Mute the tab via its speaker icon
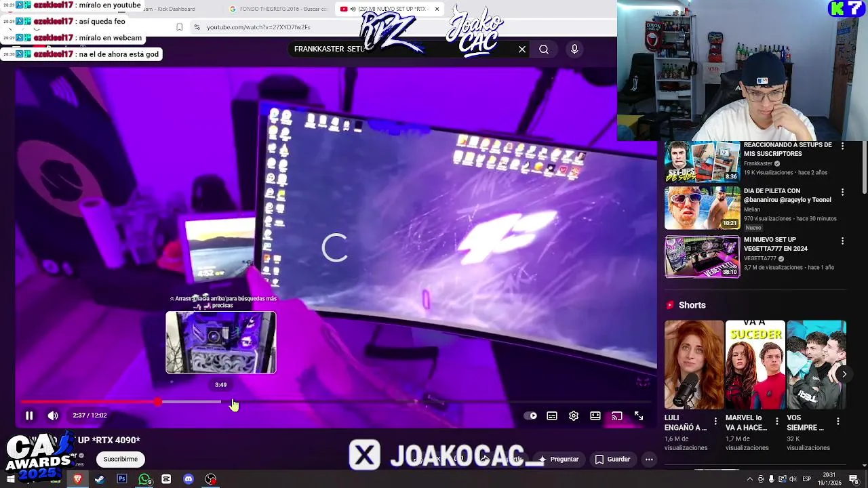Screen dimensions: 868x488 tap(353, 9)
